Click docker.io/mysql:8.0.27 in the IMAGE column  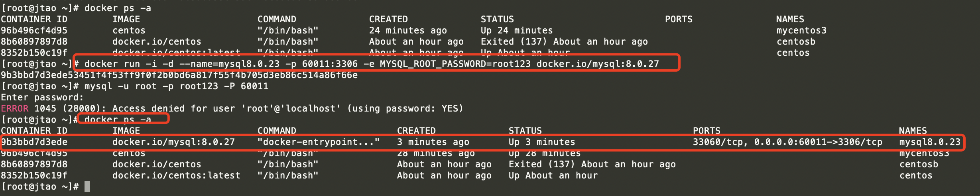(173, 142)
